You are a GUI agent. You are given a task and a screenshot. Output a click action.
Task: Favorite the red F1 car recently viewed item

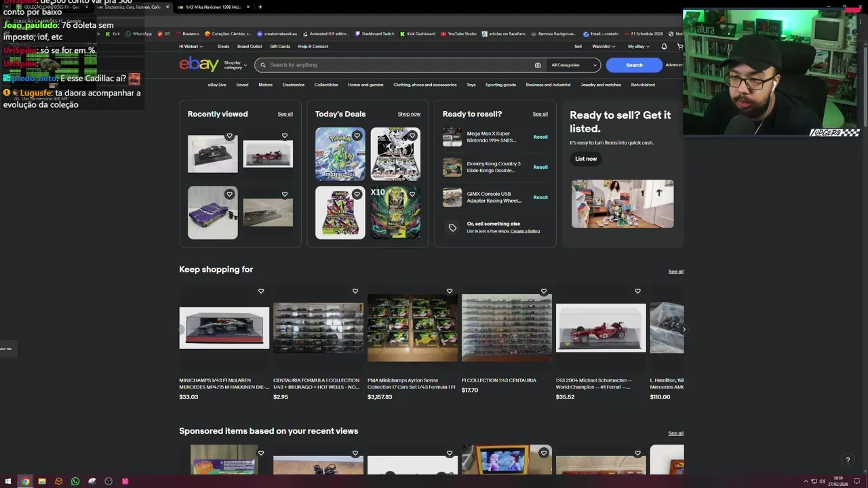coord(284,136)
